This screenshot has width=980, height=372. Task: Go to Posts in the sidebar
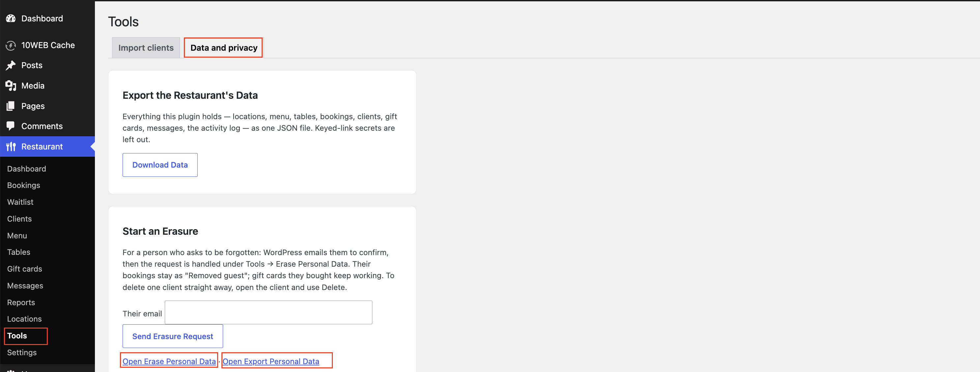point(32,66)
